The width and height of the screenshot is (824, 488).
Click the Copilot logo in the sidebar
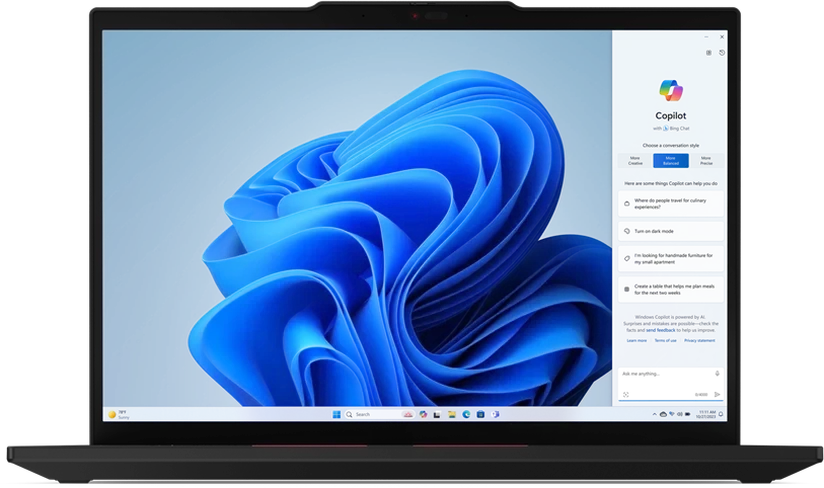click(x=670, y=90)
